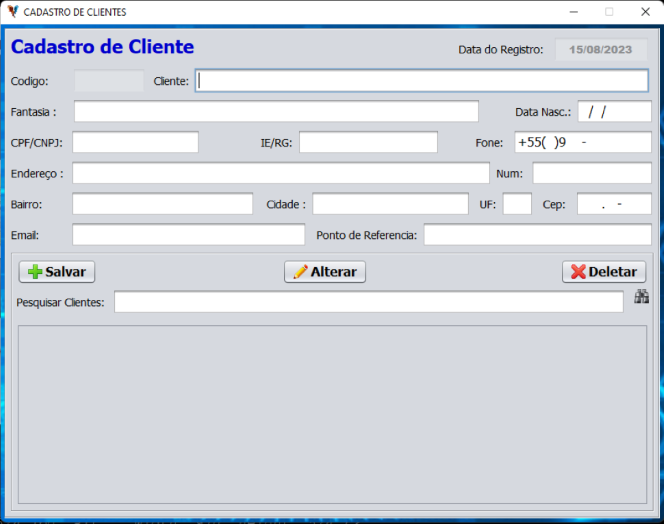Focus the Cliente name field
The width and height of the screenshot is (664, 524).
click(421, 81)
